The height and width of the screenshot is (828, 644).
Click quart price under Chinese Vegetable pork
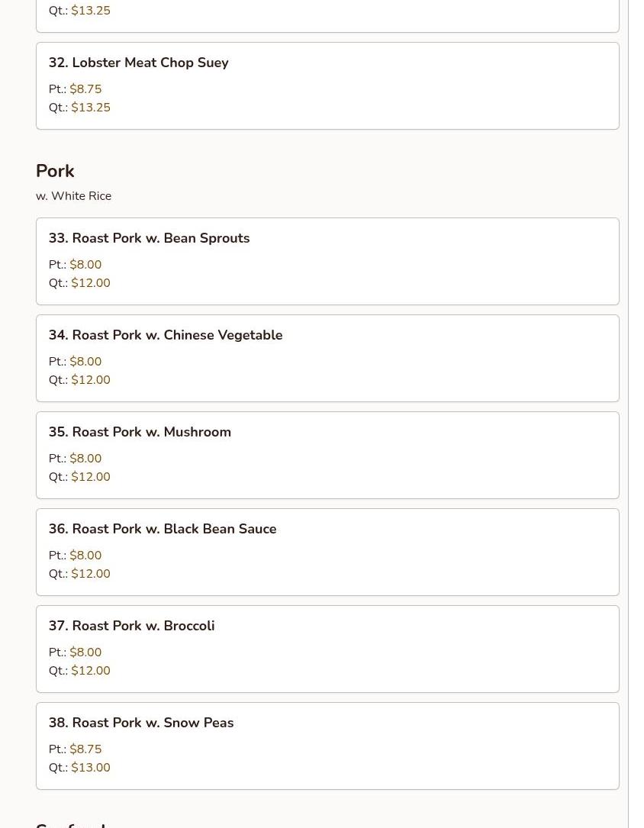(91, 380)
